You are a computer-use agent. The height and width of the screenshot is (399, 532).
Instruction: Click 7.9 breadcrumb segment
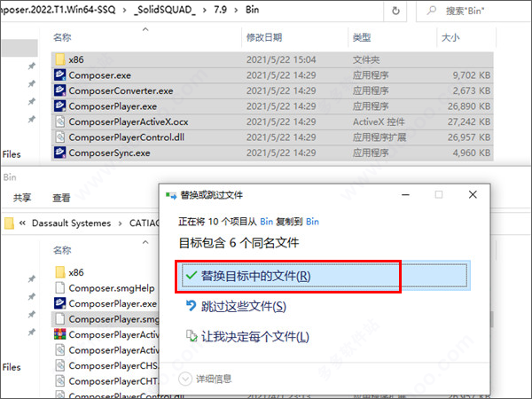point(220,10)
